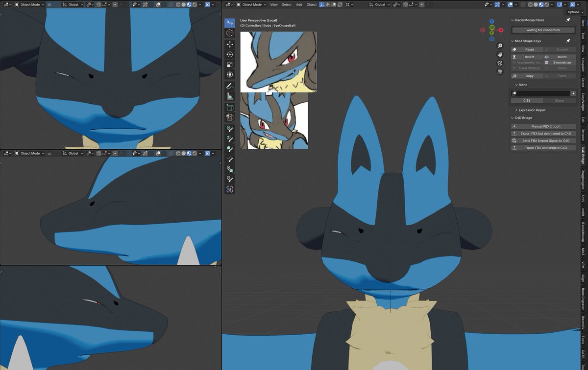
Task: Choose material preview shading in main viewport
Action: [x=541, y=4]
